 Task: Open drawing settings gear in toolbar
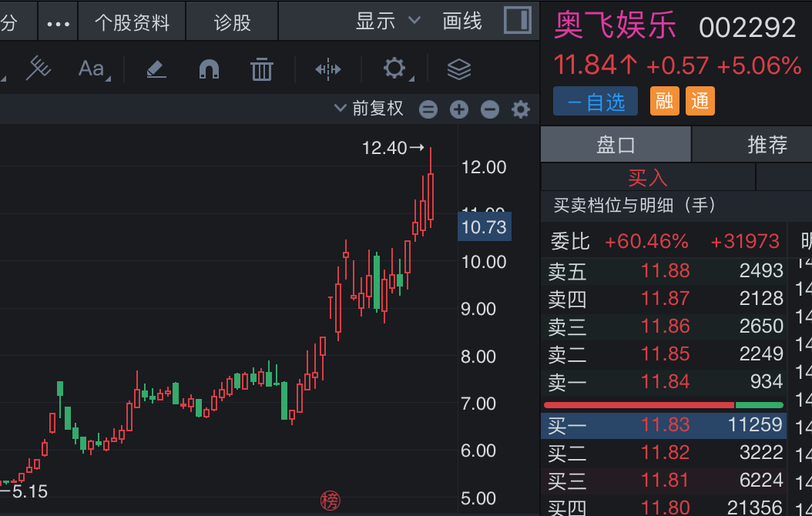click(x=394, y=69)
